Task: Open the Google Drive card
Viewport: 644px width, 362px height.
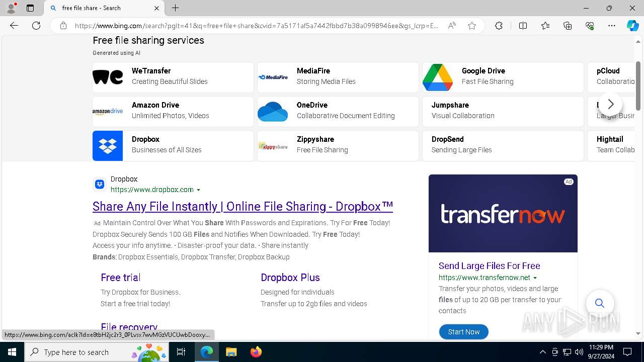Action: pyautogui.click(x=503, y=77)
